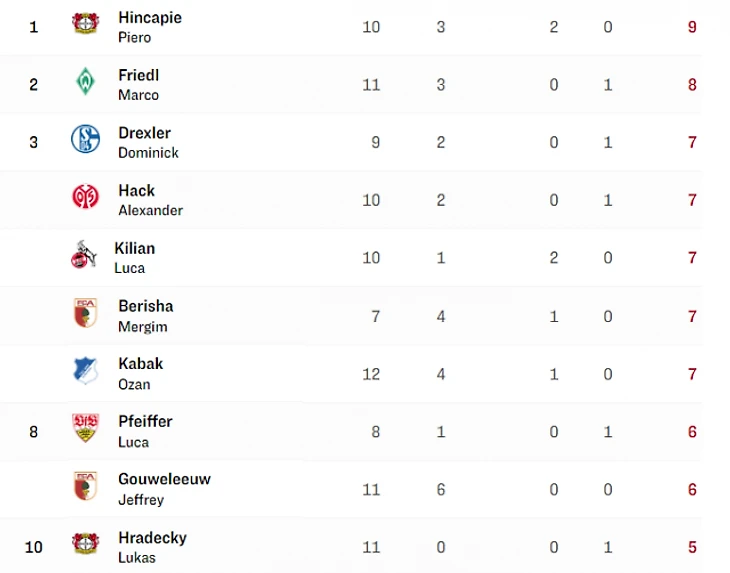Click the Bayer Leverkusen crest beside Hincapie
The height and width of the screenshot is (573, 730).
86,22
